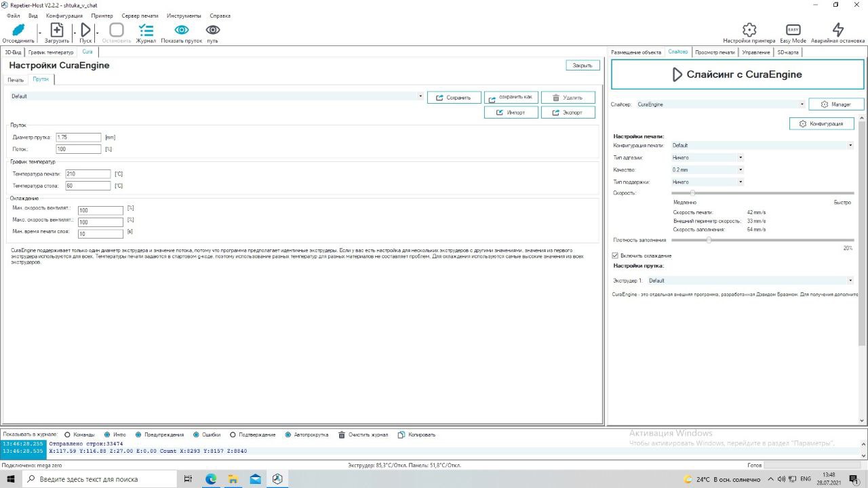
Task: Close CuraEngine settings with Закрыть
Action: pyautogui.click(x=583, y=66)
